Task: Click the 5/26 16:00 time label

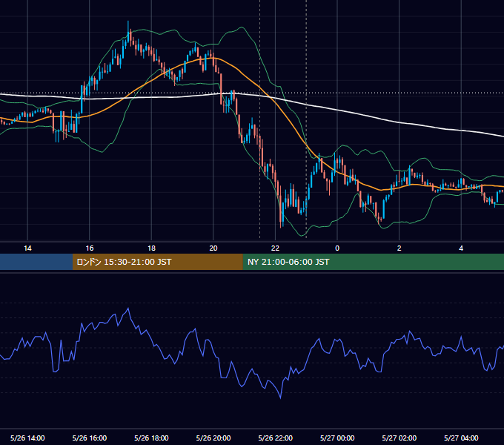Action: [x=90, y=438]
